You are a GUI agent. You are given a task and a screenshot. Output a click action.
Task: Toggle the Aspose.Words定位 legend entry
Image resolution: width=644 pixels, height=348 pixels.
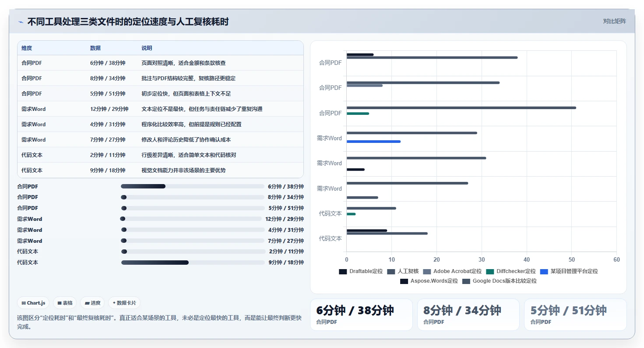click(x=429, y=281)
